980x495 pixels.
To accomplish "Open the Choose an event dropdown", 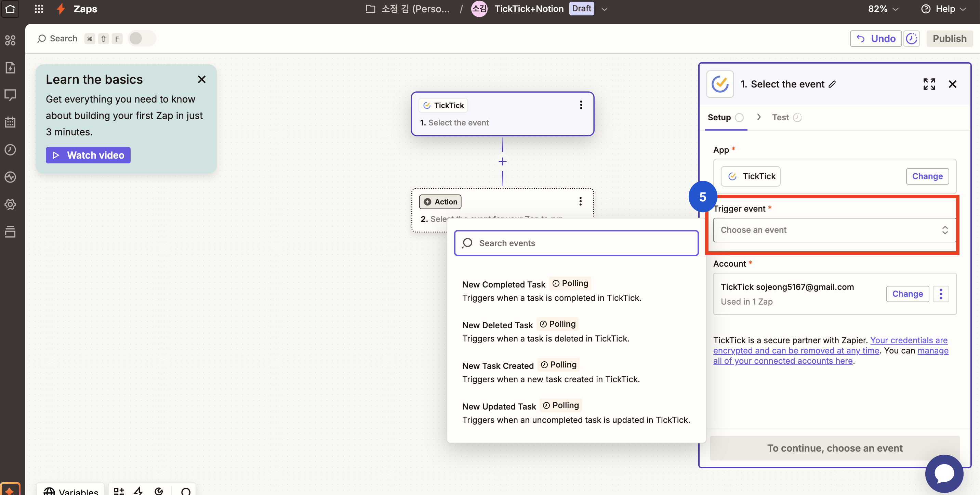I will coord(834,230).
